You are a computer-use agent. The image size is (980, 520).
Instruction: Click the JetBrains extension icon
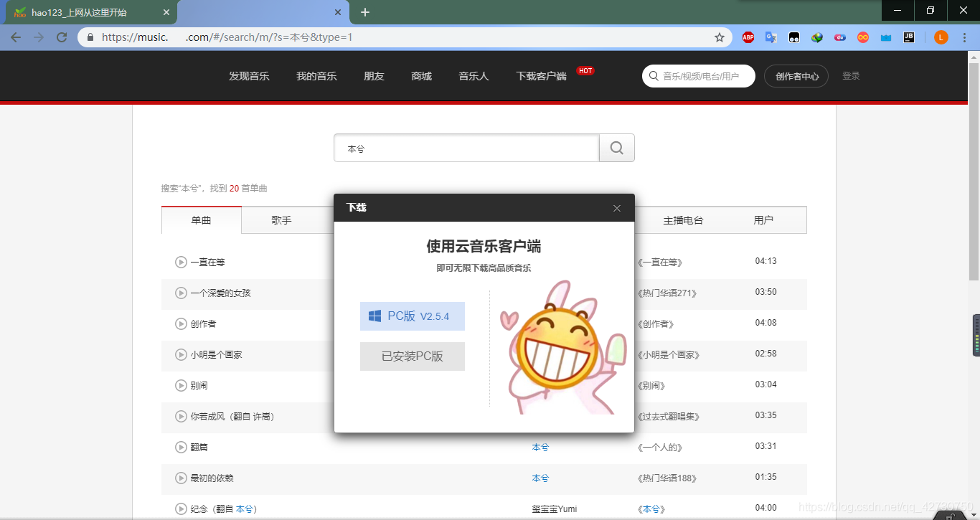pyautogui.click(x=909, y=37)
